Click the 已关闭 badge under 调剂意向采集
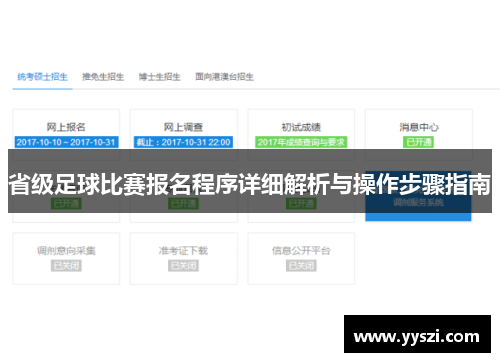Image resolution: width=500 pixels, height=362 pixels. [66, 266]
